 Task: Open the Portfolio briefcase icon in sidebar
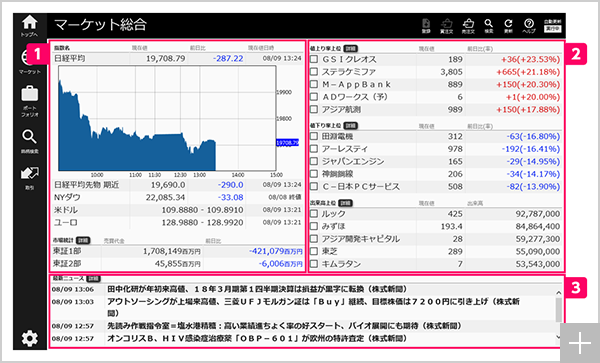tap(29, 101)
